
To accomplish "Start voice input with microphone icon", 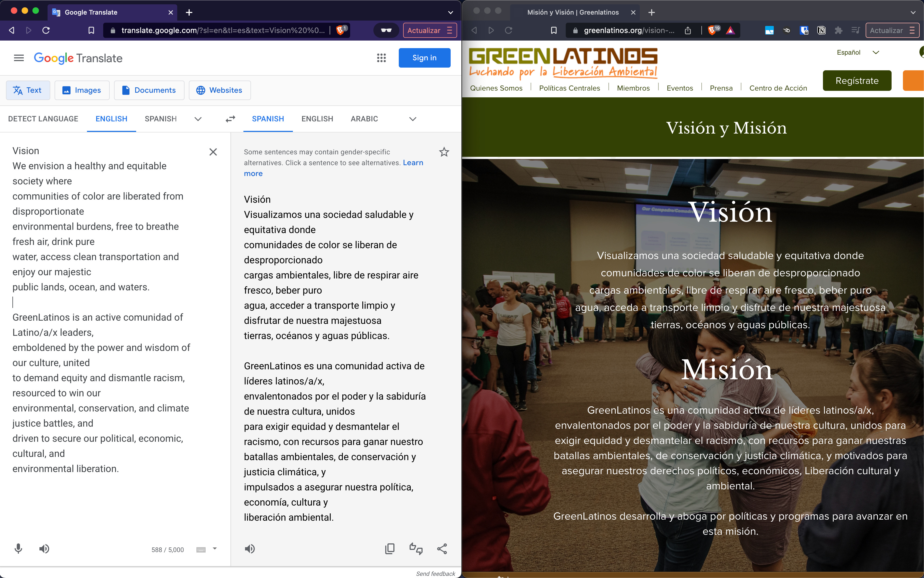I will 18,549.
